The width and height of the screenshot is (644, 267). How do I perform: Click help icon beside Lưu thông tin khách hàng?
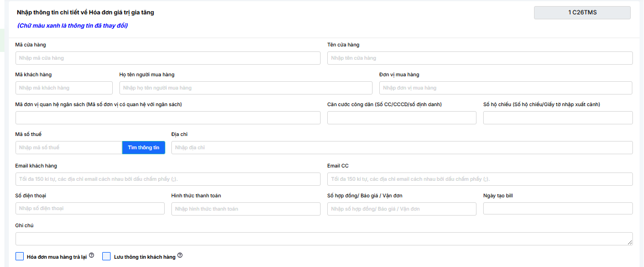point(180,255)
